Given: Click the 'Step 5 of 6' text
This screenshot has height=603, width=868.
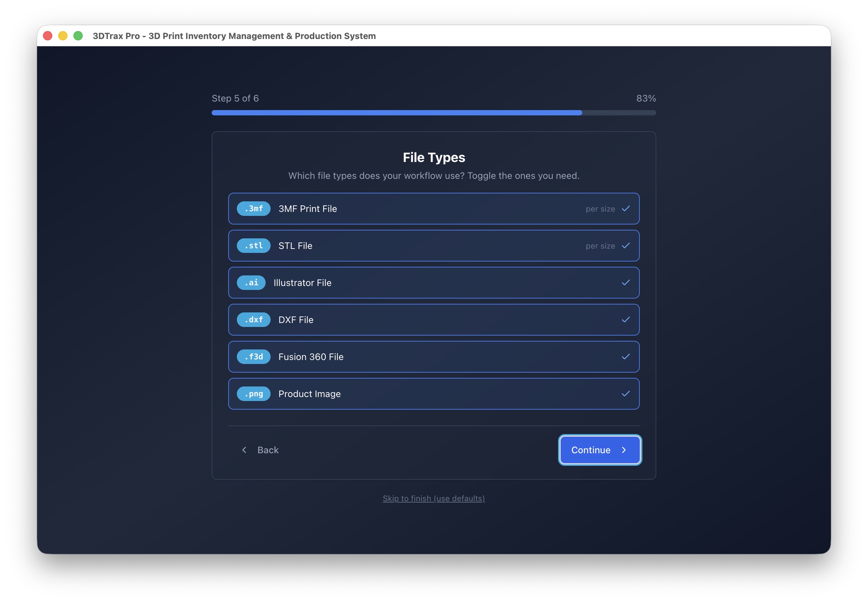Looking at the screenshot, I should pyautogui.click(x=235, y=98).
